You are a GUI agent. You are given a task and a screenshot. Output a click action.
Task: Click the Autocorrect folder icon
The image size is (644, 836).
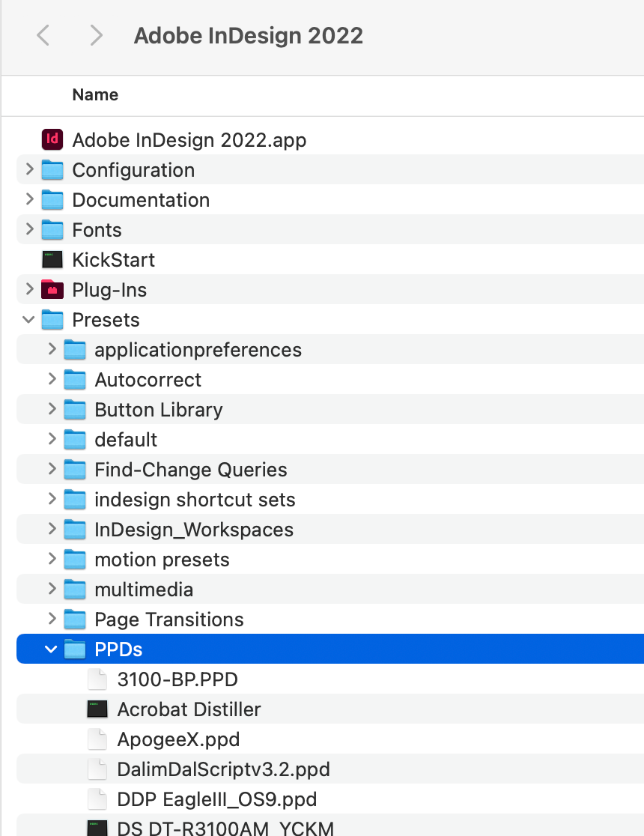pos(75,380)
